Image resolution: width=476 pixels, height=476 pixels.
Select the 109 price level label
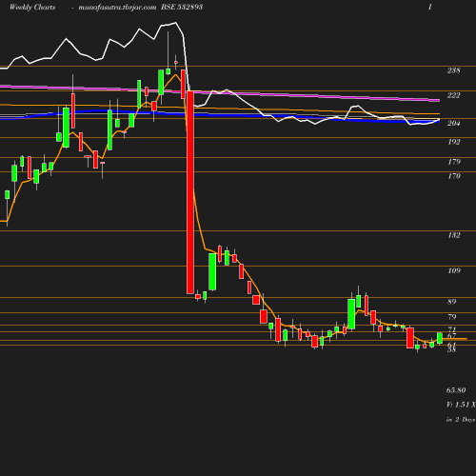click(x=454, y=270)
